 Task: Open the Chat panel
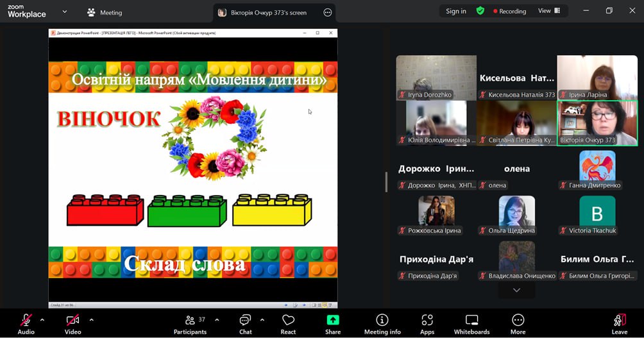(x=245, y=324)
